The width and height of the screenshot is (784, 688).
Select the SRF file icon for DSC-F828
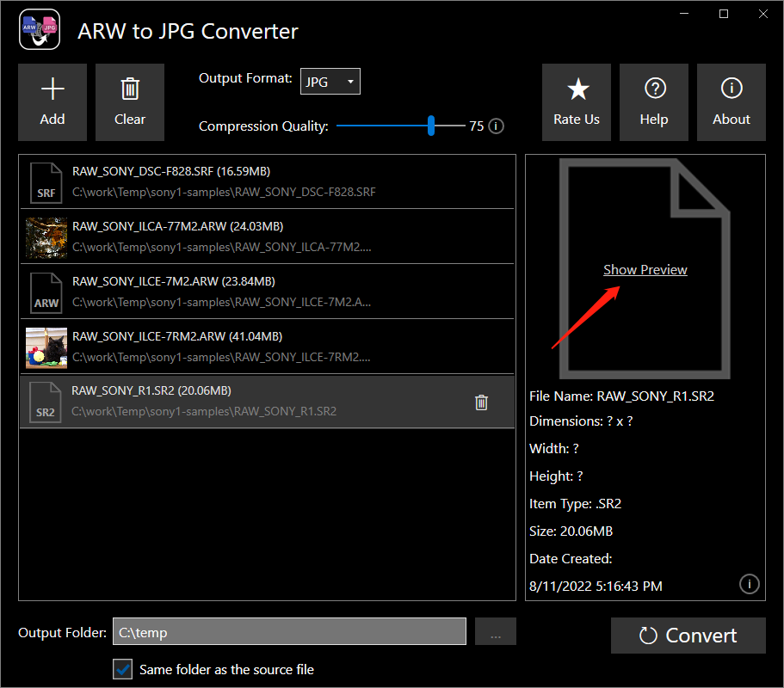[x=46, y=183]
